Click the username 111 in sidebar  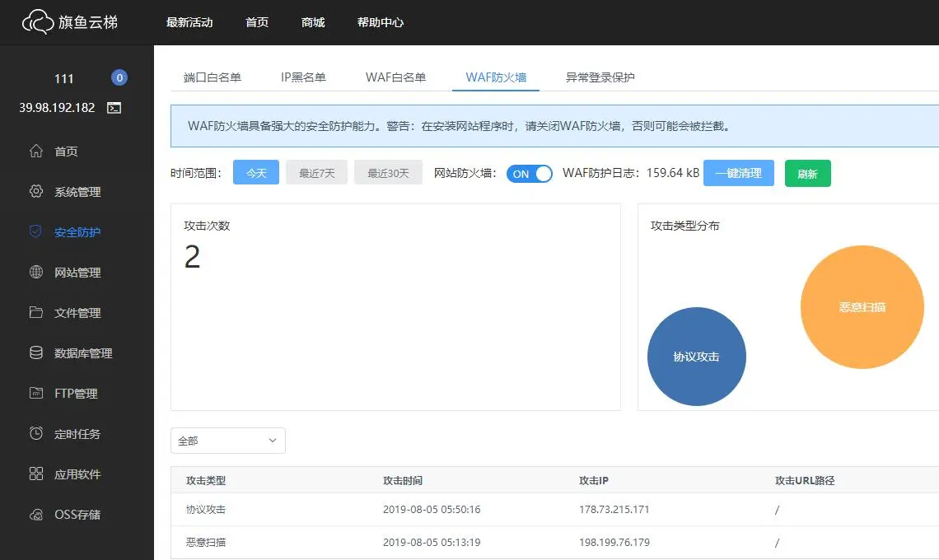tap(63, 78)
